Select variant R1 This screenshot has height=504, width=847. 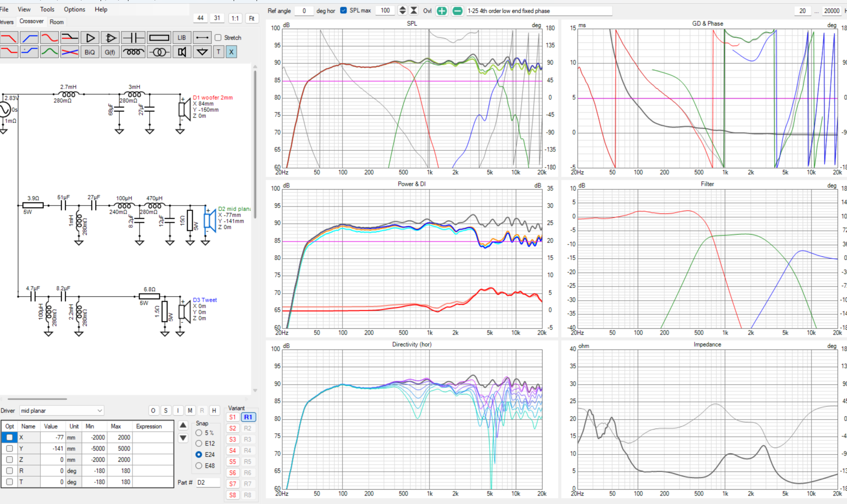click(248, 417)
